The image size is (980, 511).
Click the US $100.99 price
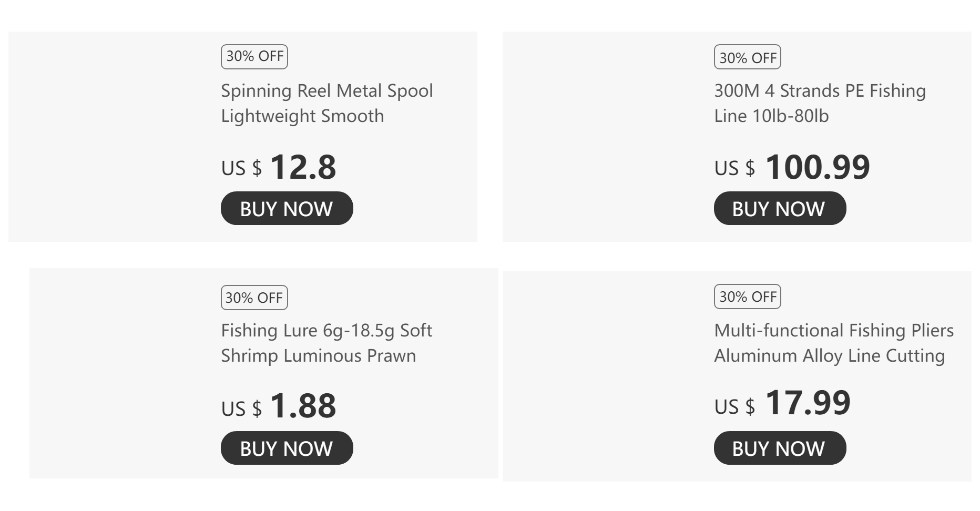(x=792, y=167)
